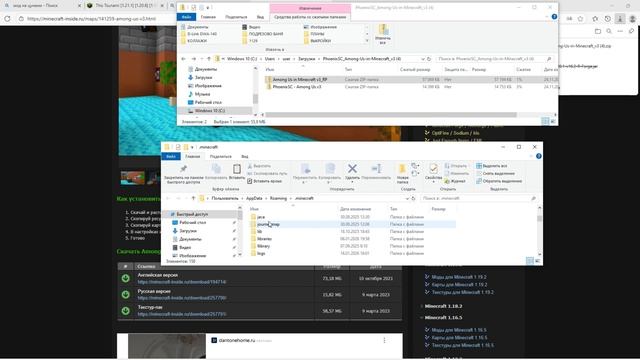Click the Select All button in .minecraft ribbon
Image resolution: width=640 pixels, height=360 pixels.
tap(491, 166)
